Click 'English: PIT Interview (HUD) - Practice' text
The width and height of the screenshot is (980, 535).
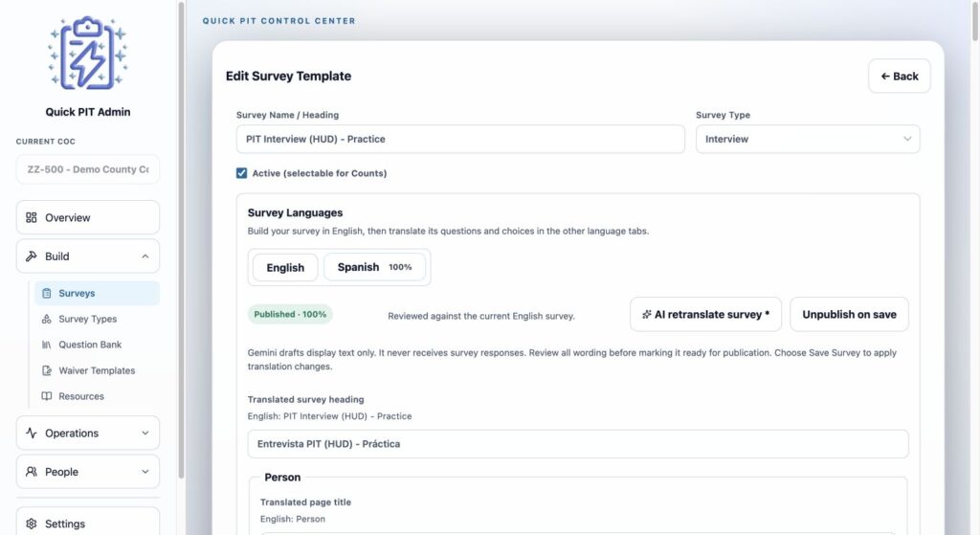pos(329,416)
